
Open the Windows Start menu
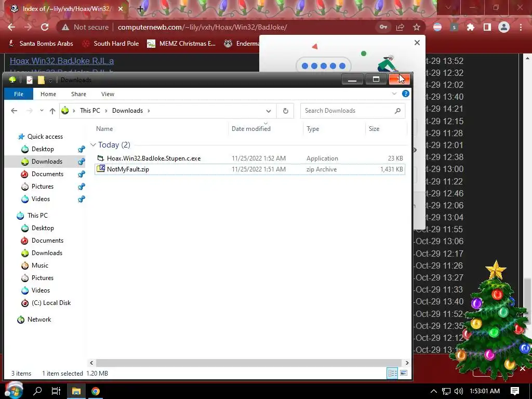[14, 391]
